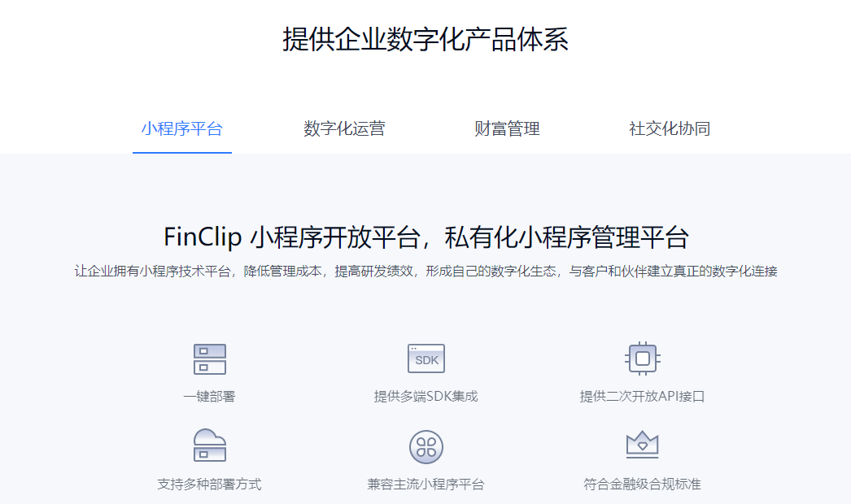Click the API chip icon
This screenshot has width=851, height=504.
click(643, 358)
